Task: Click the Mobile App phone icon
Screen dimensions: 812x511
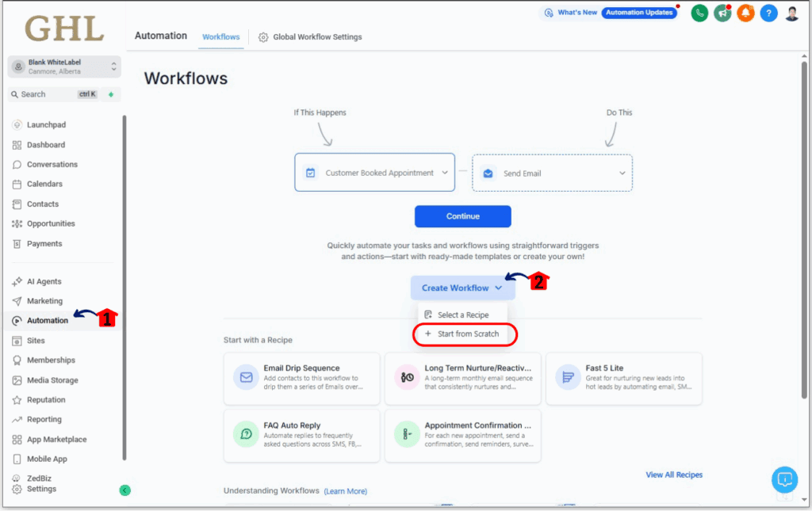Action: click(x=17, y=460)
